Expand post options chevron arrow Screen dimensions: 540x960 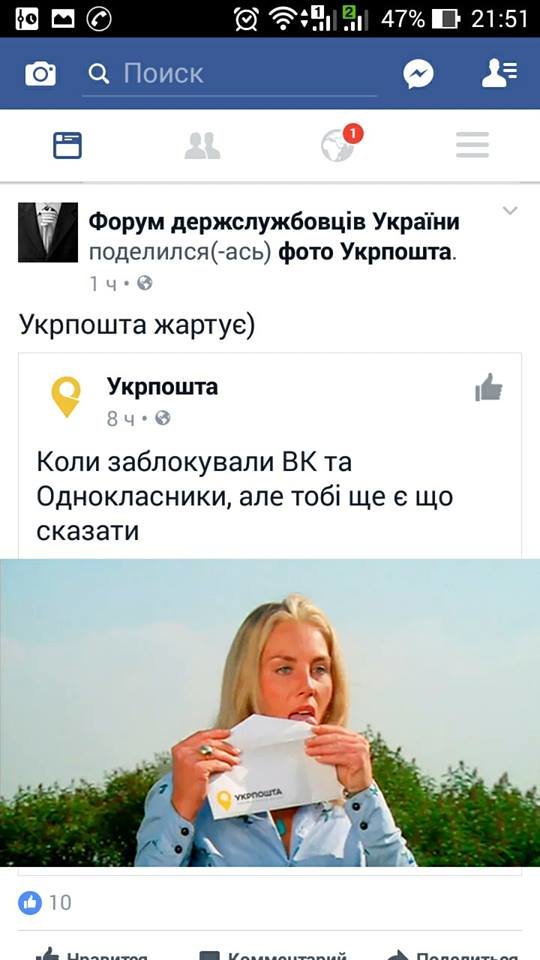pyautogui.click(x=510, y=211)
